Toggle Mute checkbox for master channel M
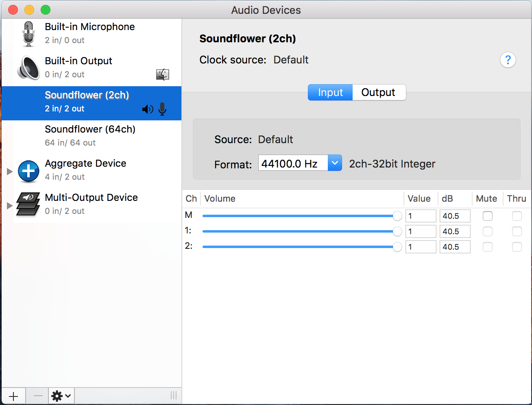The image size is (532, 405). coord(487,216)
